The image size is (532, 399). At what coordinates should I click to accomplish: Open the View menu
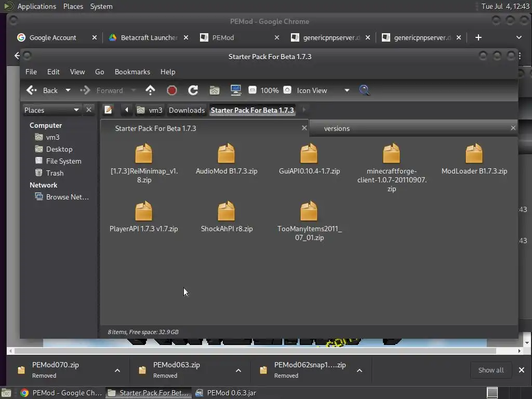(x=77, y=72)
